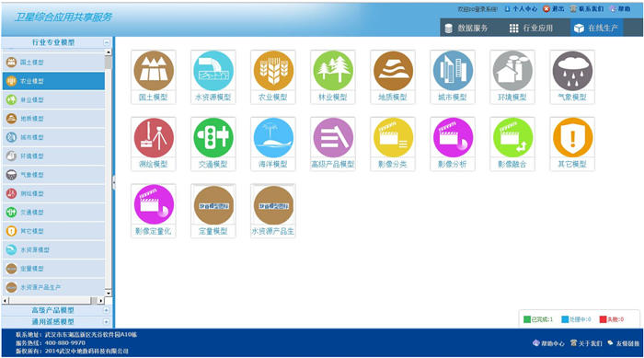Click the 卫星综合应用共享服务 title logo

63,17
